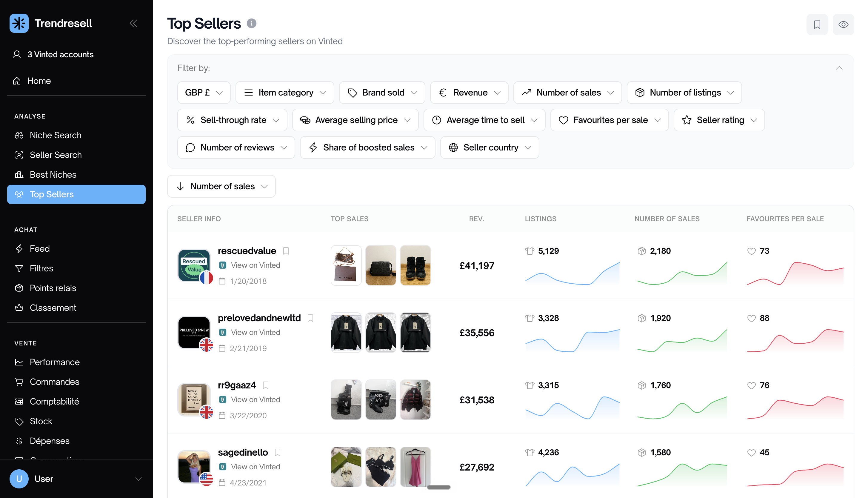Toggle bookmark for rr9gaaz4 seller
This screenshot has height=498, width=868.
click(266, 385)
